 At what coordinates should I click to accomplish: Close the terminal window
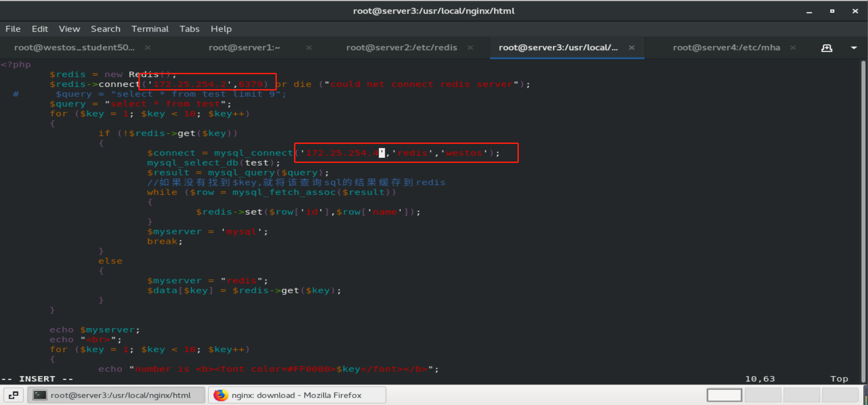pos(855,11)
